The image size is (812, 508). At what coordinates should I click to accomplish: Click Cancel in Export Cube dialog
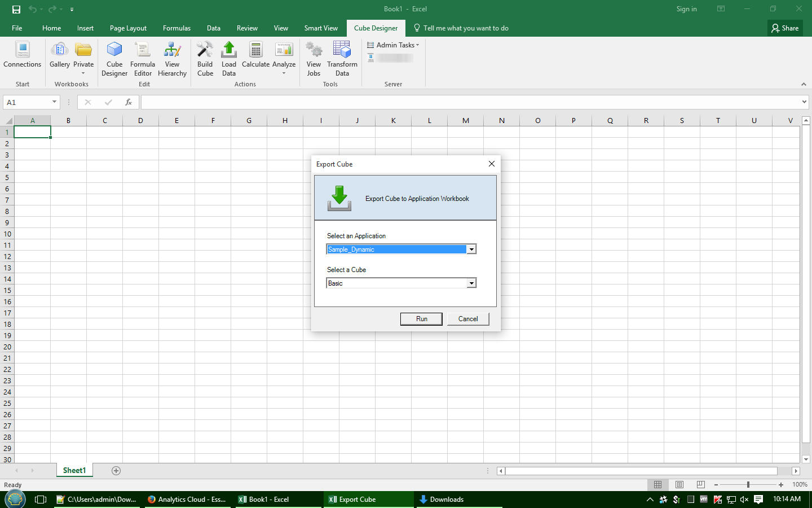468,319
